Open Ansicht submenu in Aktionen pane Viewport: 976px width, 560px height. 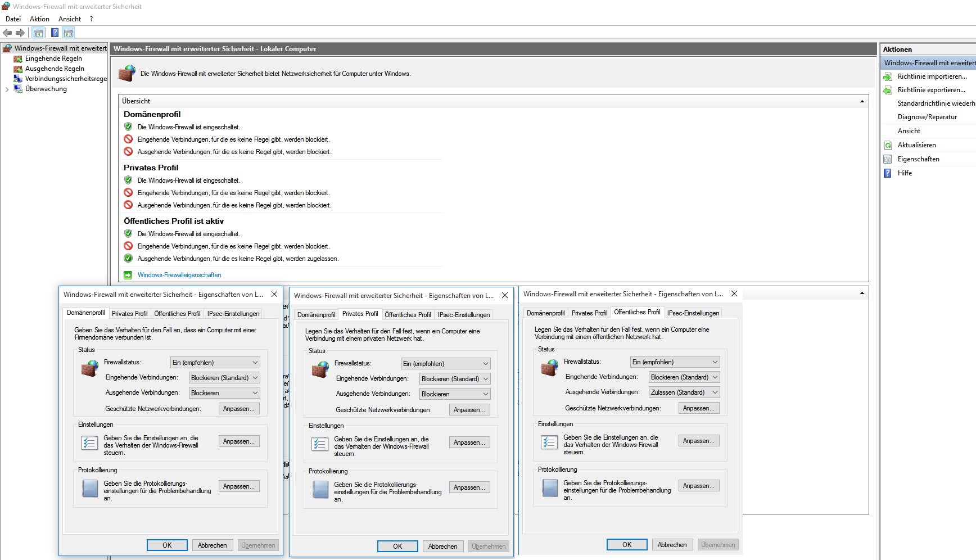pyautogui.click(x=909, y=131)
